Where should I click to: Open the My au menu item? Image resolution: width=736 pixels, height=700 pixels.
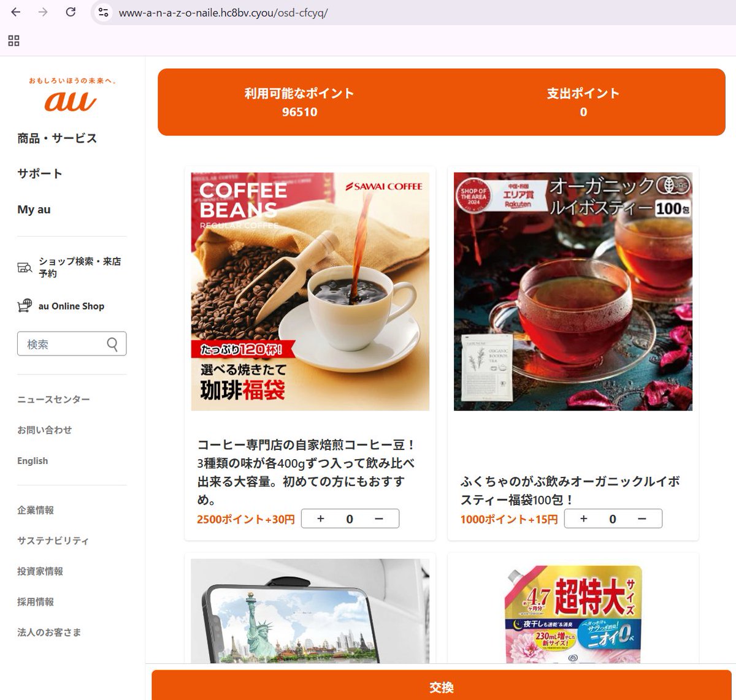click(x=34, y=210)
